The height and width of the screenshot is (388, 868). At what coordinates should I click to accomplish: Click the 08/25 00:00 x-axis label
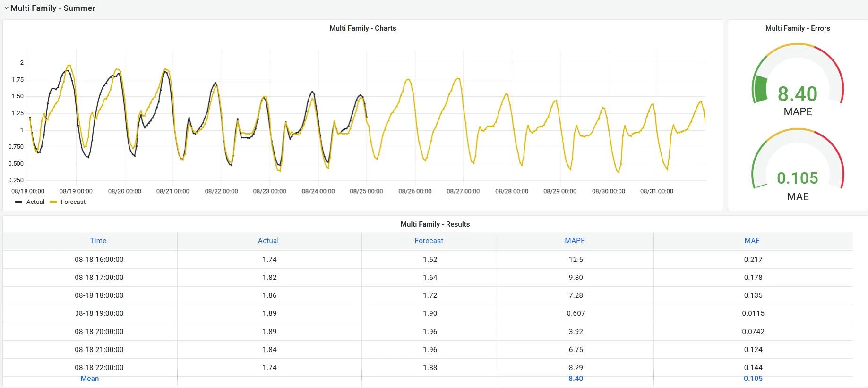(366, 191)
